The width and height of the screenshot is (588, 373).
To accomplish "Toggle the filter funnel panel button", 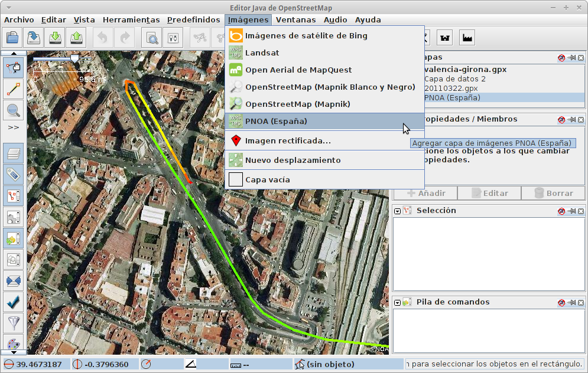I will pos(14,323).
